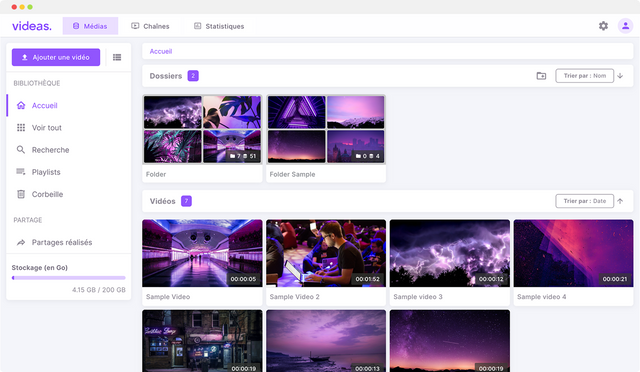Click the Partages réalisés share icon

(21, 243)
